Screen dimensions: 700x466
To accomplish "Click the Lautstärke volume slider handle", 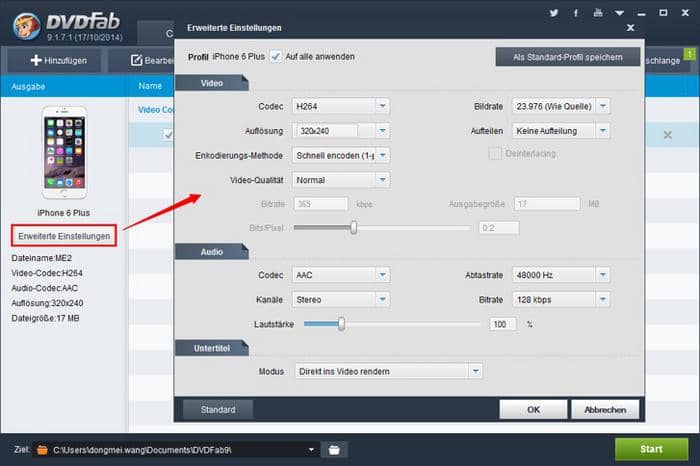I will click(x=342, y=324).
